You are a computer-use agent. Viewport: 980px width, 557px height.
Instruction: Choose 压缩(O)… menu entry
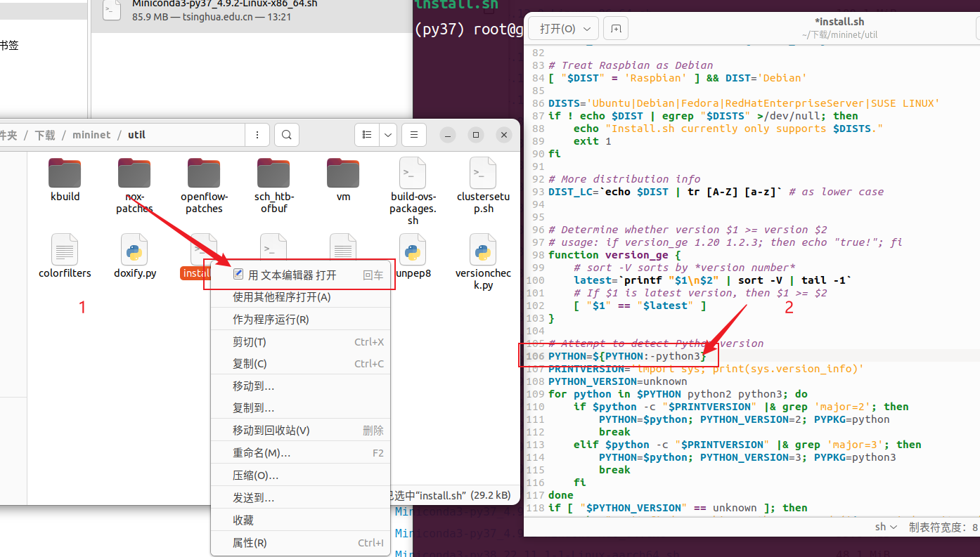click(x=300, y=476)
